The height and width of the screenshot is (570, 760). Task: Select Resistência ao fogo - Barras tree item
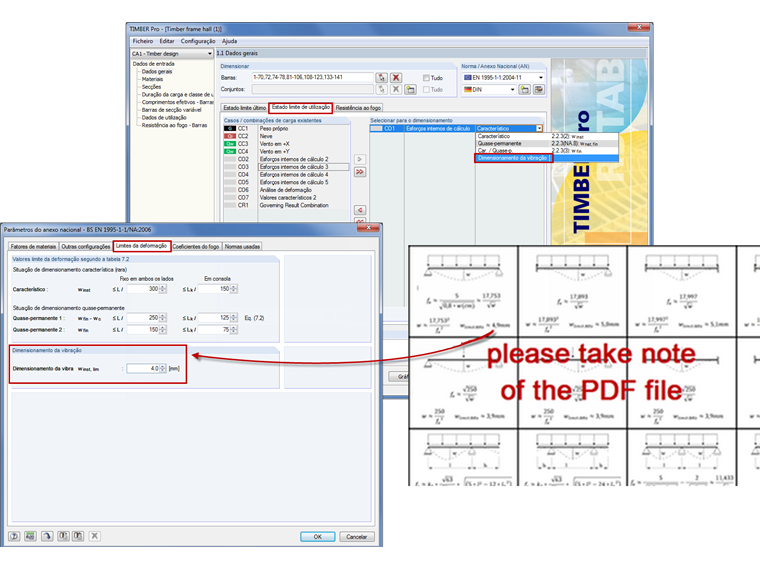tap(174, 126)
